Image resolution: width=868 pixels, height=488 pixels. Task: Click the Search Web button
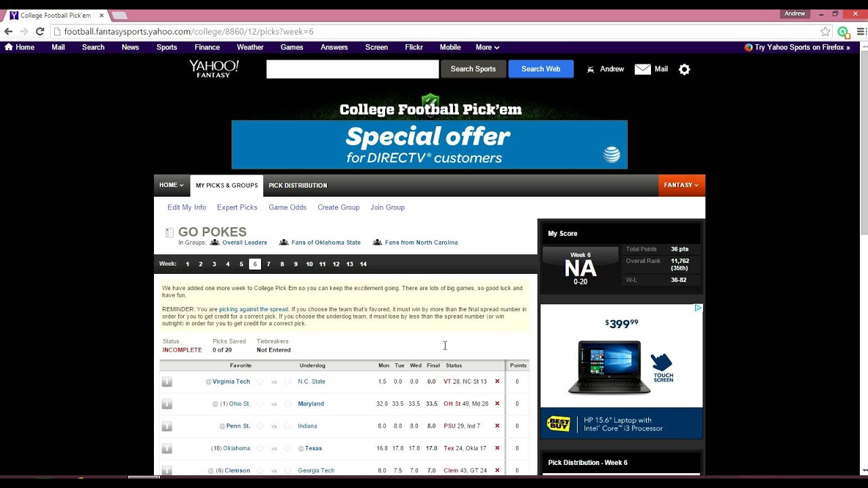pyautogui.click(x=541, y=69)
